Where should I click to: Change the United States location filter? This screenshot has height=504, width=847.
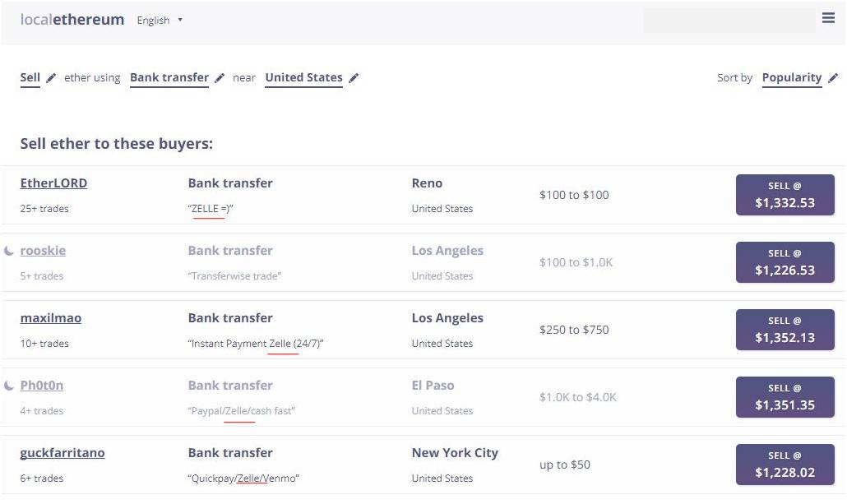pyautogui.click(x=303, y=78)
